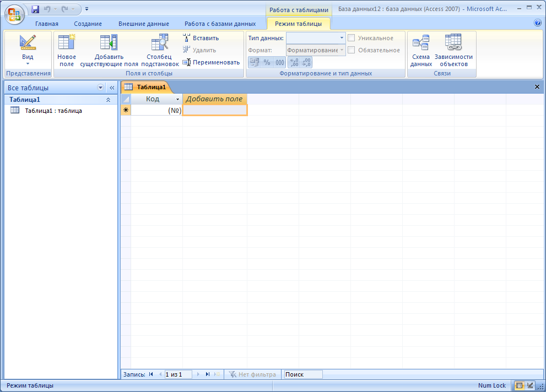
Task: Click the (№) cell in Код column
Action: (156, 110)
